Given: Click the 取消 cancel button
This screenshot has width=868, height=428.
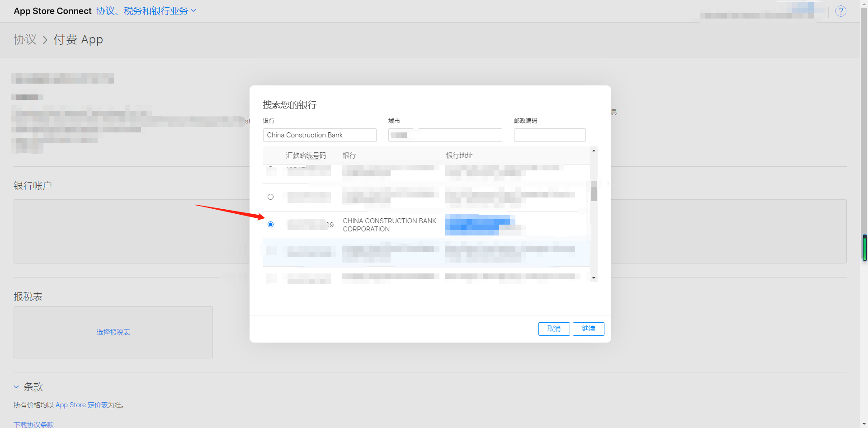Looking at the screenshot, I should [x=554, y=329].
